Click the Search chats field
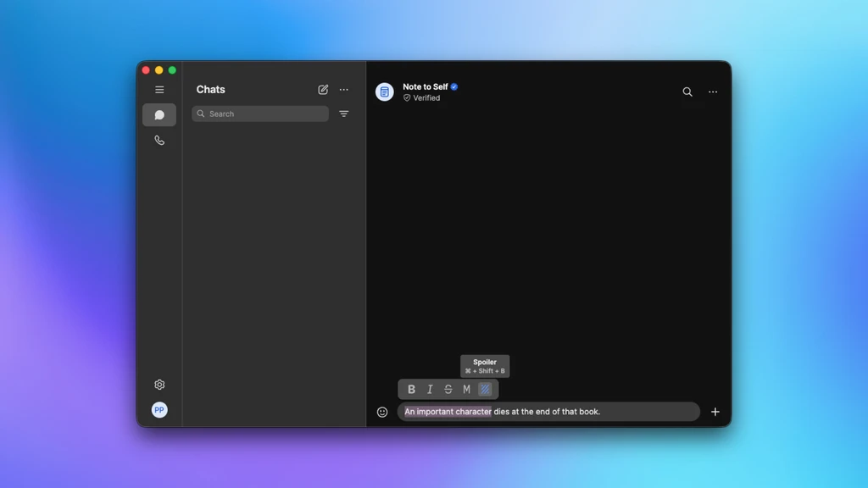Viewport: 868px width, 488px height. click(260, 114)
